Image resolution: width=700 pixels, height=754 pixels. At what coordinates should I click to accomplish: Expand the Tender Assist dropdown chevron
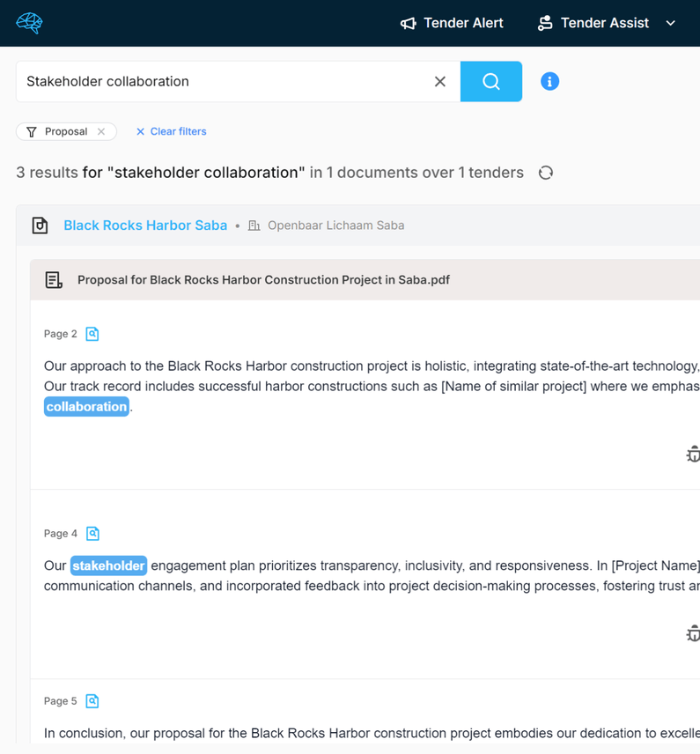coord(671,23)
